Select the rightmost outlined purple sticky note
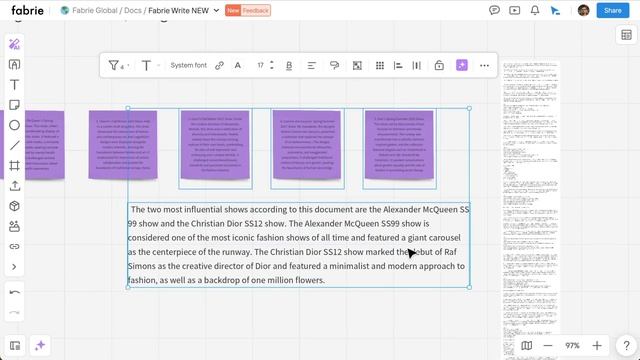640x360 pixels. 399,145
